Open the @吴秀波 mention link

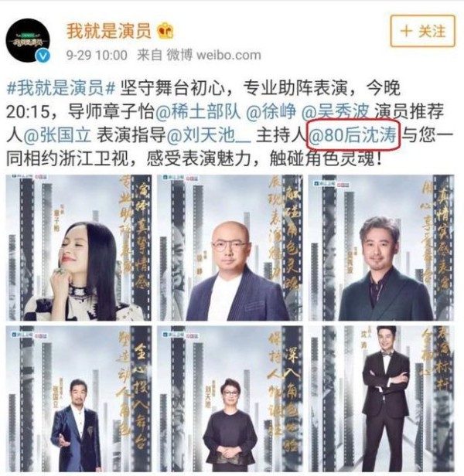click(x=335, y=112)
